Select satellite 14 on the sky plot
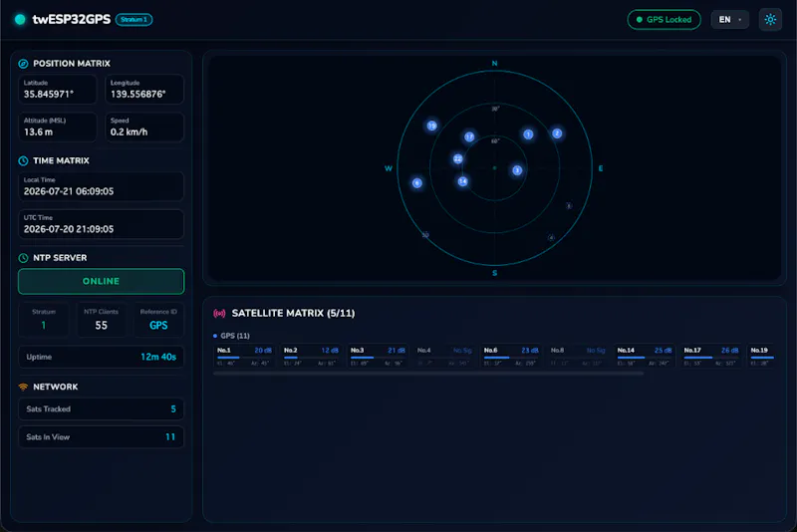Viewport: 797px width, 532px height. (x=462, y=181)
